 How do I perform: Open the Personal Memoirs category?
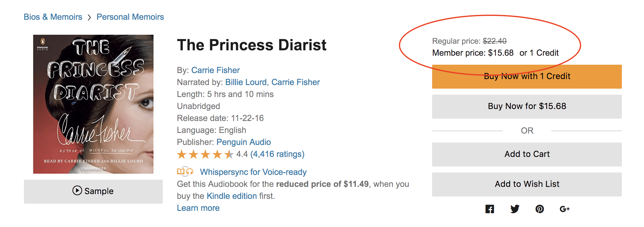[x=130, y=17]
